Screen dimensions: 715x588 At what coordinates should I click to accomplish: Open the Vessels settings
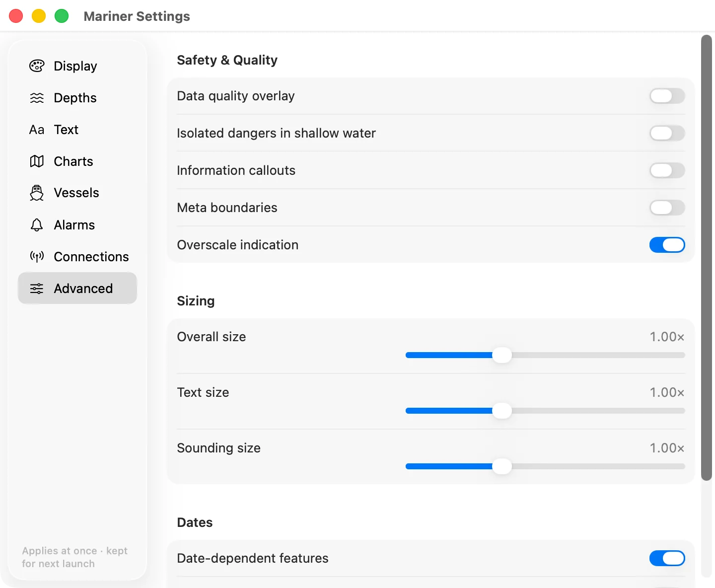77,193
